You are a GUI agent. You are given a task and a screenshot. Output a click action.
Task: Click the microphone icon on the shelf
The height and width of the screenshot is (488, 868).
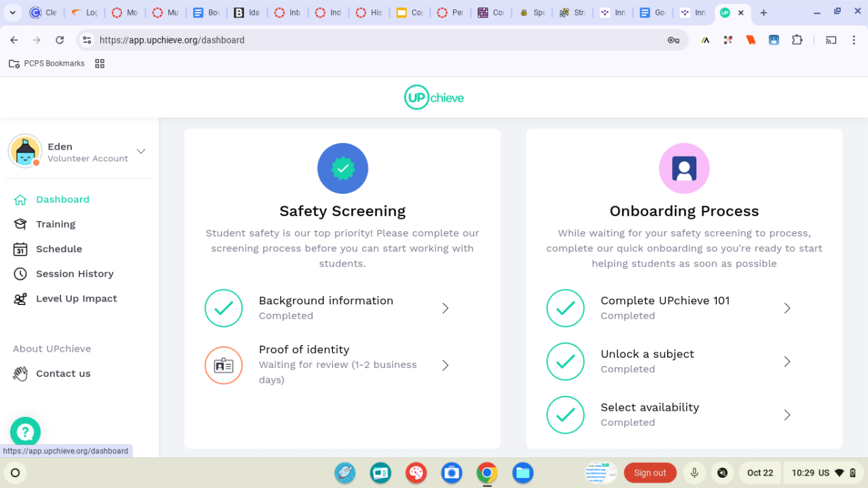point(694,473)
